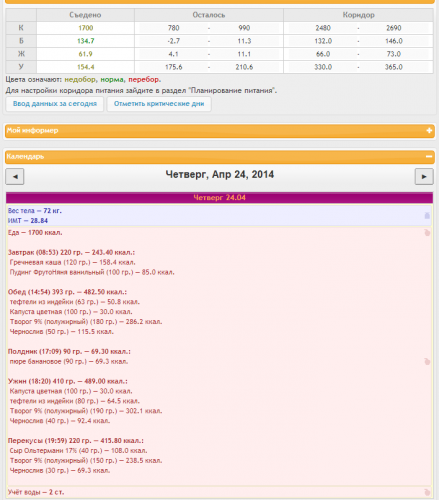The image size is (439, 500).
Task: Click the corridor calories value '2690'
Action: 394,28
